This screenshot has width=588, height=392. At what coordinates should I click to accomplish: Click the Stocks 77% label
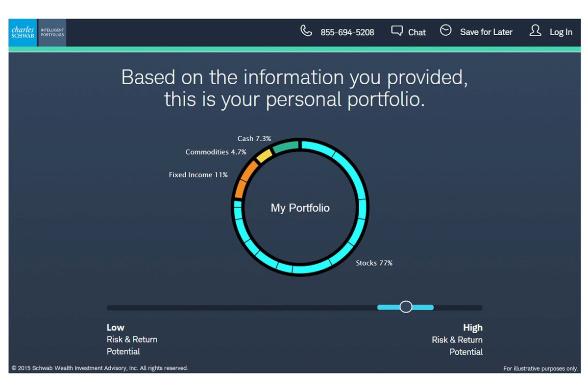[374, 263]
